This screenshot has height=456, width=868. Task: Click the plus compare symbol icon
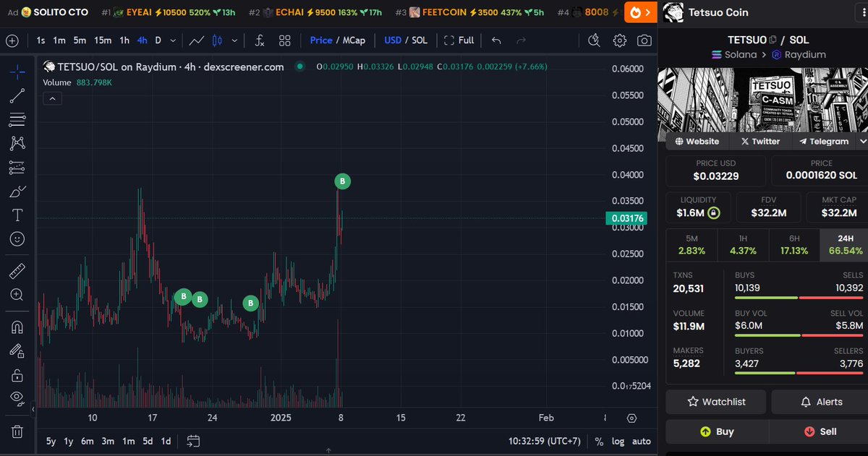[12, 40]
